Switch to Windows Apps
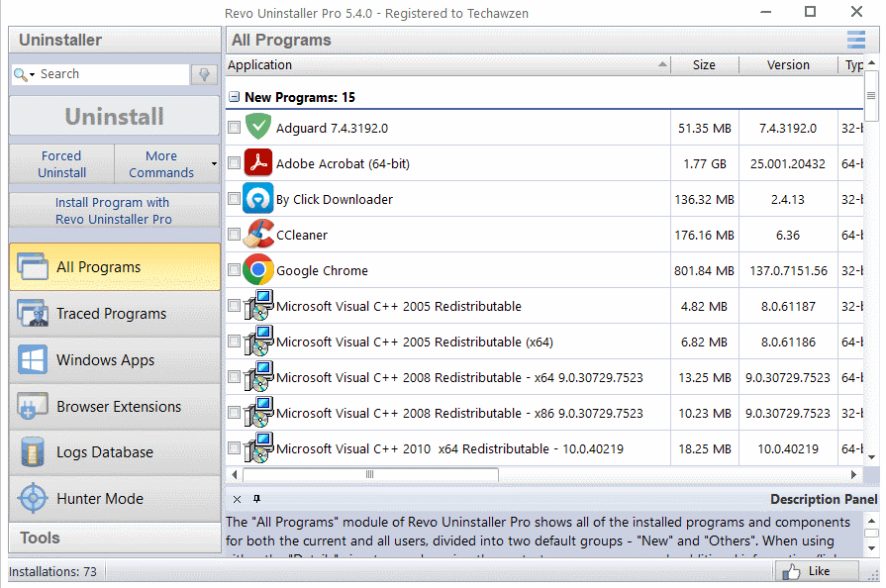 point(115,359)
